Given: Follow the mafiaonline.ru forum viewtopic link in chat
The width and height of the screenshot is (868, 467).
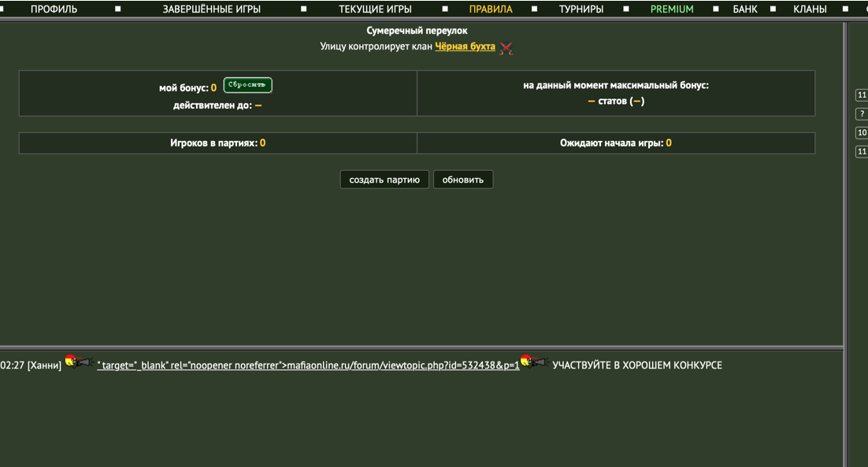Looking at the screenshot, I should coord(308,365).
